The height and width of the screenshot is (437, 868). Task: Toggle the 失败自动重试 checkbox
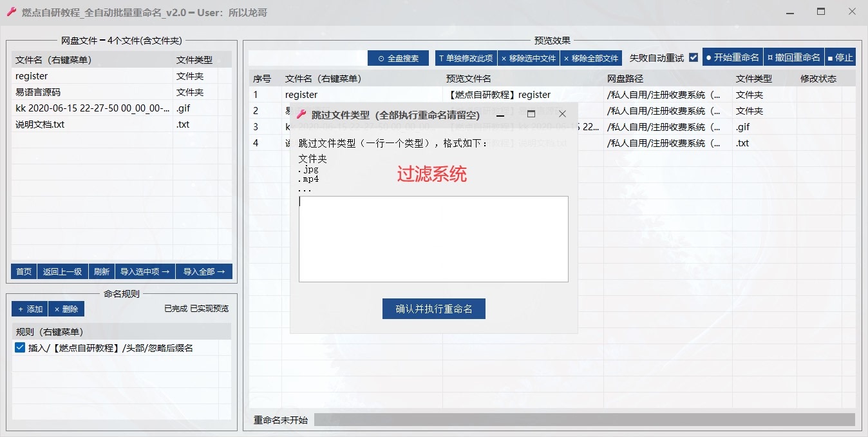coord(693,57)
